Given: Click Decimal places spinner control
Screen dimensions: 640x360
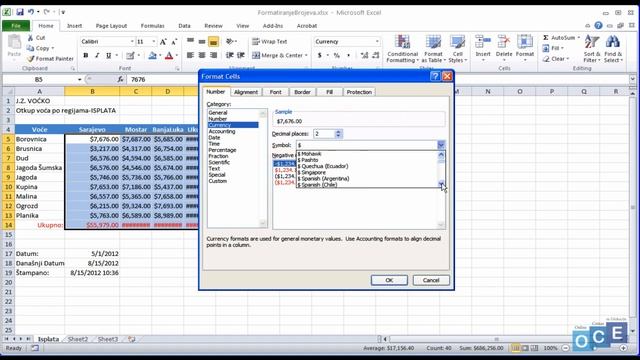Looking at the screenshot, I should [x=338, y=133].
